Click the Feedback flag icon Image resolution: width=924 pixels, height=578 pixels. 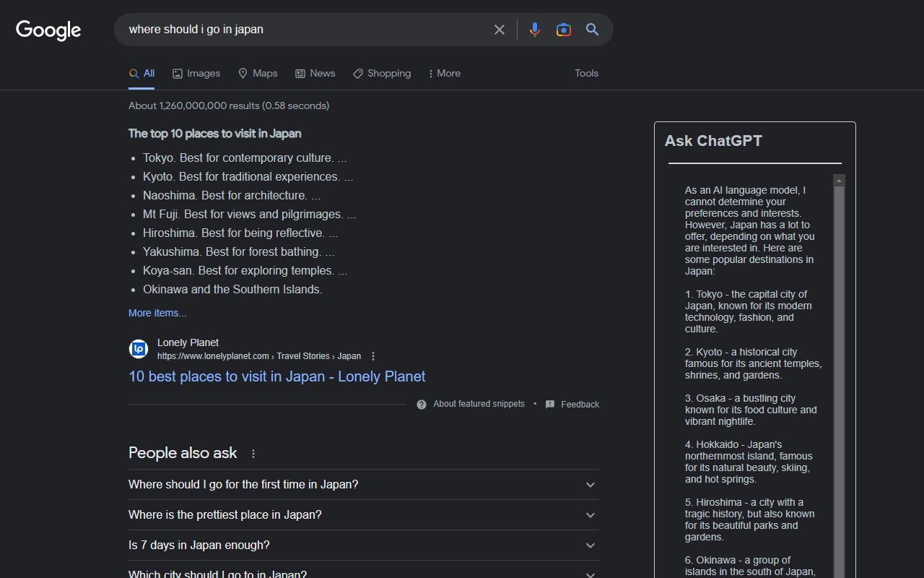click(x=550, y=405)
